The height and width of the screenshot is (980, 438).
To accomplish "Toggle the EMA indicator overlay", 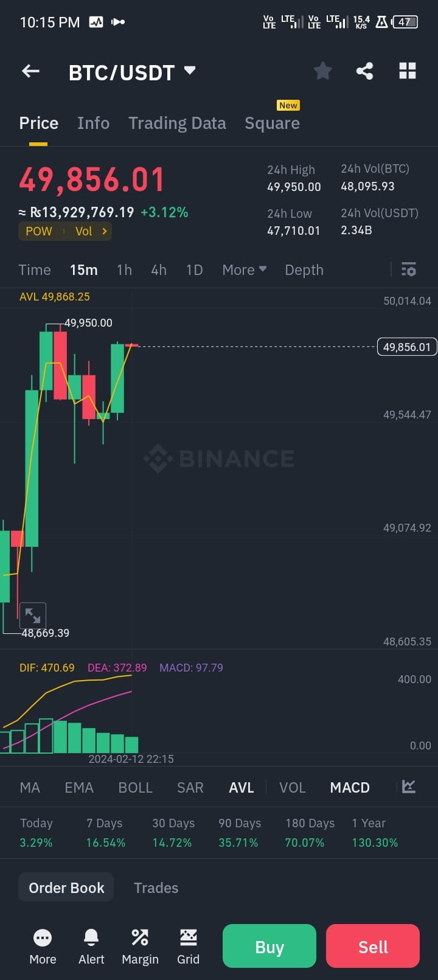I will (x=79, y=787).
